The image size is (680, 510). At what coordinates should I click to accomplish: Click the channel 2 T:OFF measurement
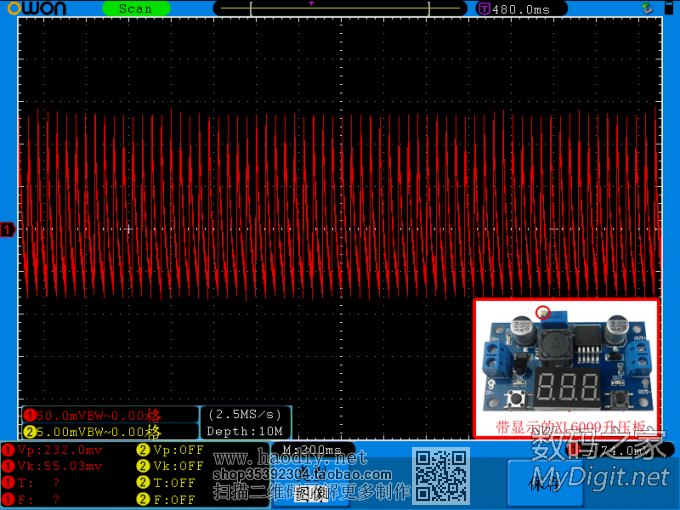tap(167, 483)
